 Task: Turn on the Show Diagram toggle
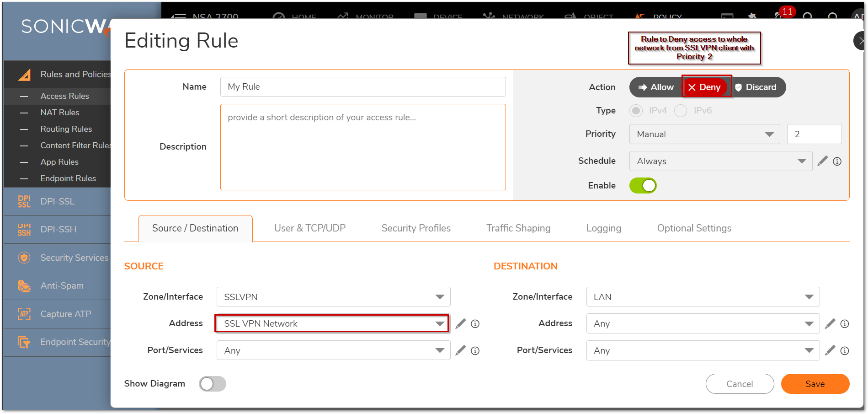coord(213,384)
